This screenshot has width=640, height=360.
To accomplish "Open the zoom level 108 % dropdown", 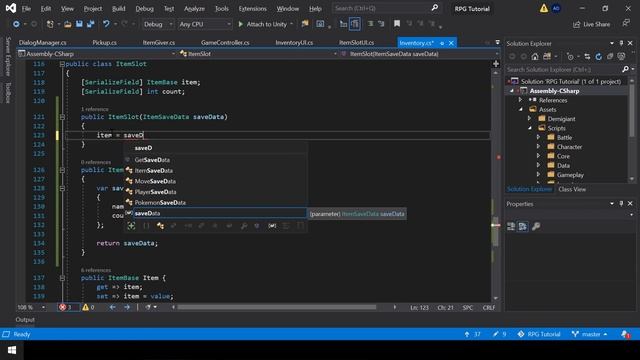I will (31, 307).
